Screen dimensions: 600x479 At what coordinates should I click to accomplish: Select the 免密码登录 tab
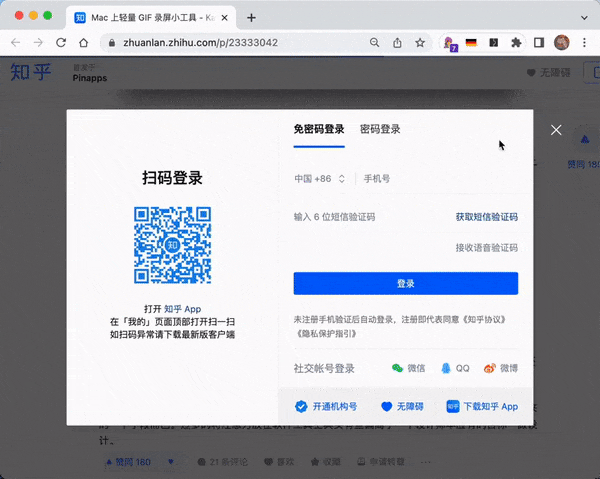click(x=319, y=129)
